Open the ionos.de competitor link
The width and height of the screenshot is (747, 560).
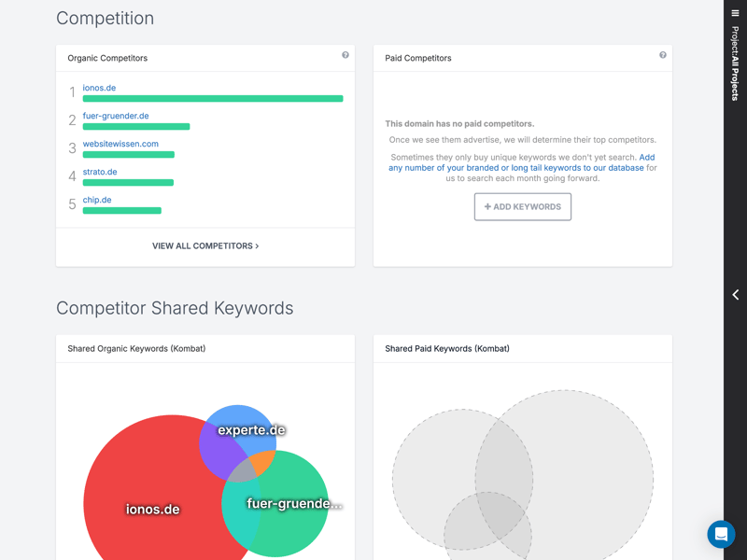pos(99,88)
